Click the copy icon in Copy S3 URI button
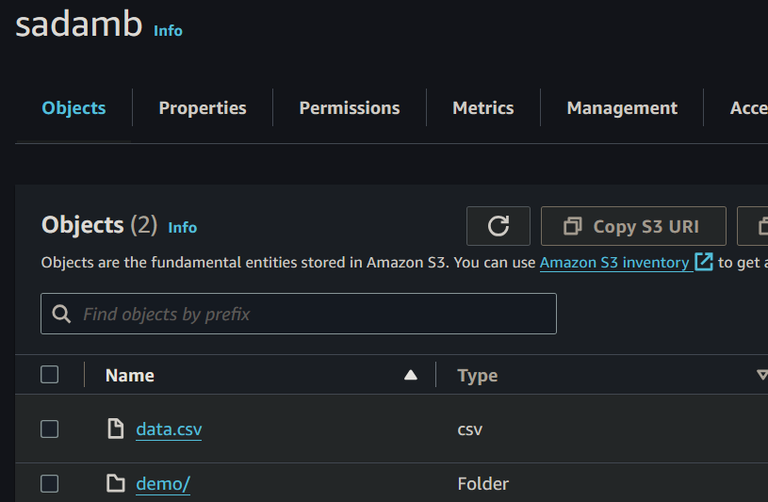The image size is (768, 502). (572, 226)
